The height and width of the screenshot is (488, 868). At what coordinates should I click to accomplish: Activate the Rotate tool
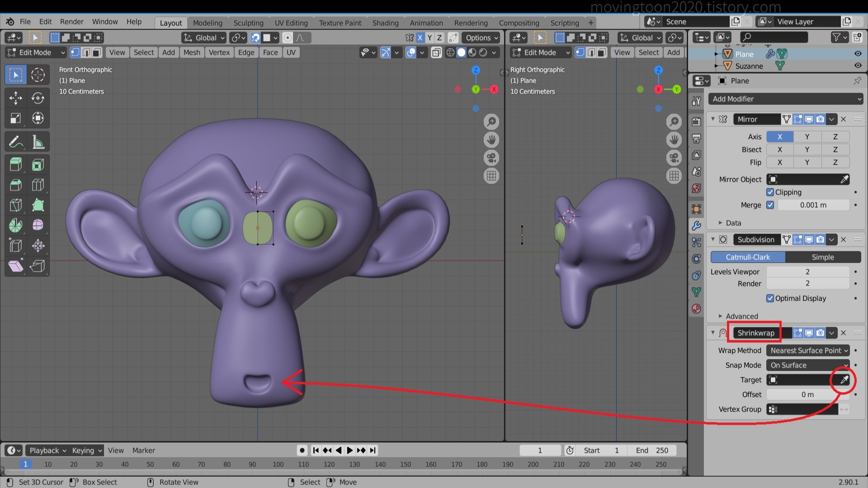(38, 98)
